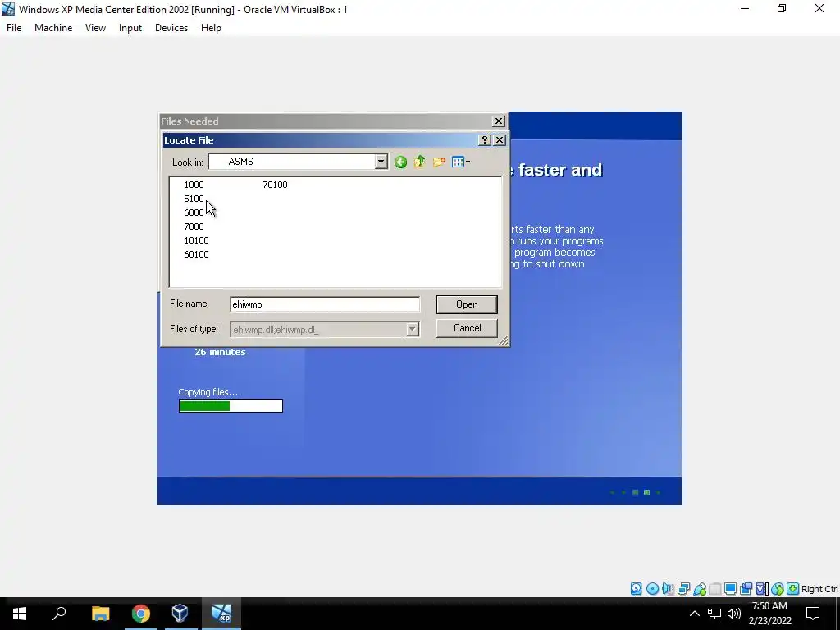Select the 70100 folder
This screenshot has height=630, width=840.
[x=275, y=185]
